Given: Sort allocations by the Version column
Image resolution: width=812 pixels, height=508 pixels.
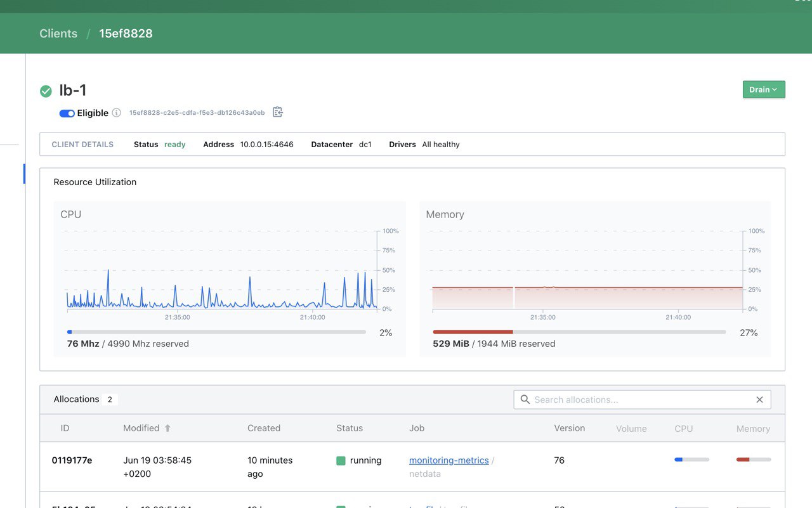Looking at the screenshot, I should [570, 428].
